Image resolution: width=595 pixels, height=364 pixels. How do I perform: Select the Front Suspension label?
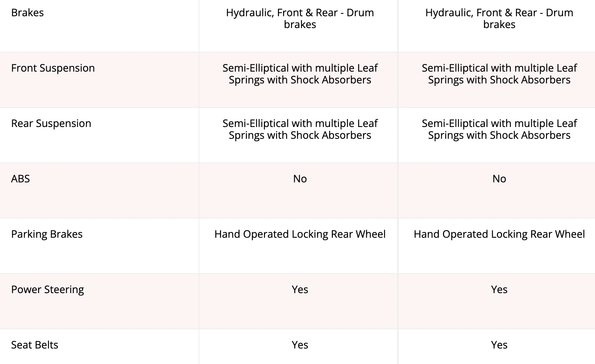coord(53,68)
